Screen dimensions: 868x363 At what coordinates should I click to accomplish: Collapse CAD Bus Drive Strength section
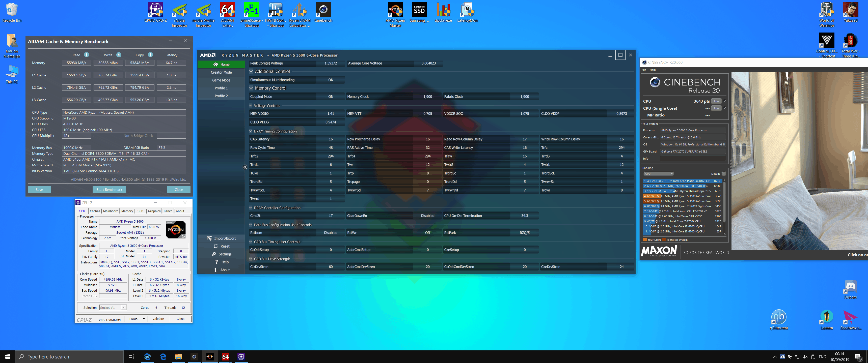tap(251, 259)
